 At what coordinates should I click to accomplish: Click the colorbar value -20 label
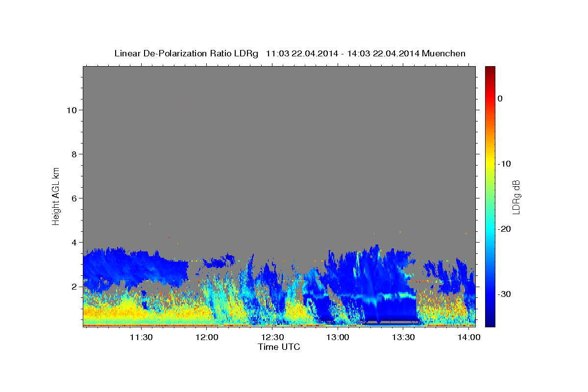point(504,229)
